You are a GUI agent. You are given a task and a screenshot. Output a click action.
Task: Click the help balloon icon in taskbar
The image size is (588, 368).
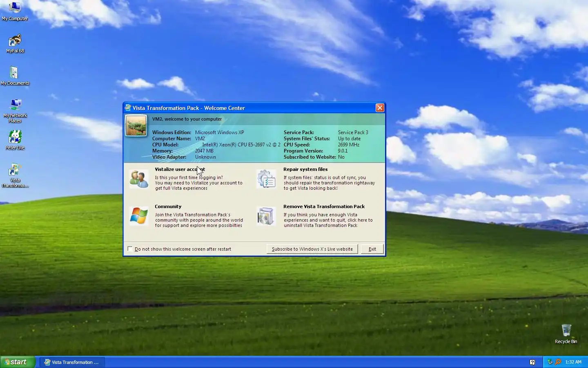point(532,362)
